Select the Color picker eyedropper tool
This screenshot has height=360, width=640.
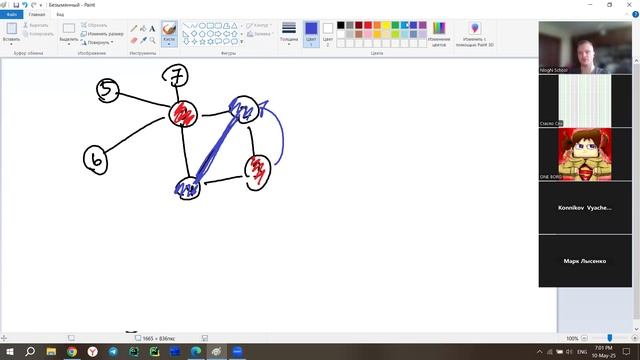143,40
